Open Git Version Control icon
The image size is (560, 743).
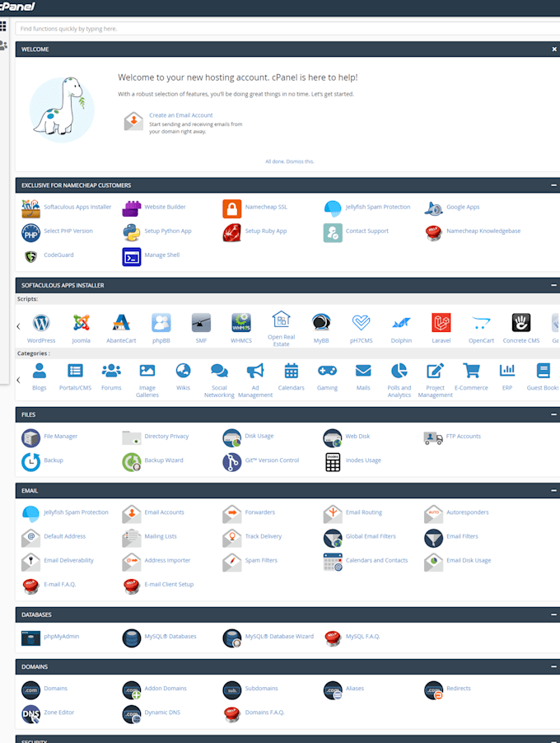click(232, 461)
